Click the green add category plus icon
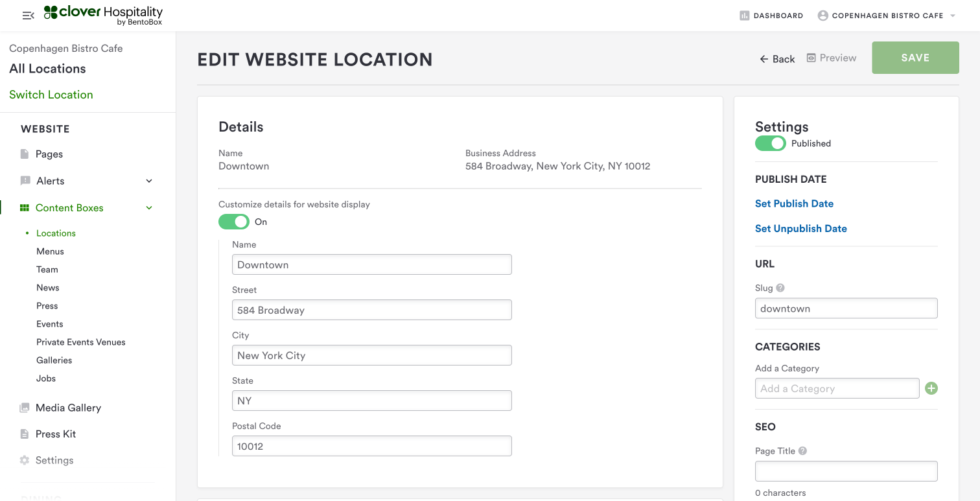The width and height of the screenshot is (980, 501). tap(931, 388)
